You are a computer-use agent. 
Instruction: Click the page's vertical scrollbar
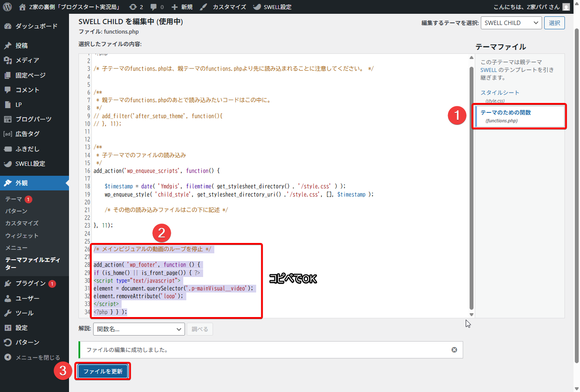click(x=577, y=196)
